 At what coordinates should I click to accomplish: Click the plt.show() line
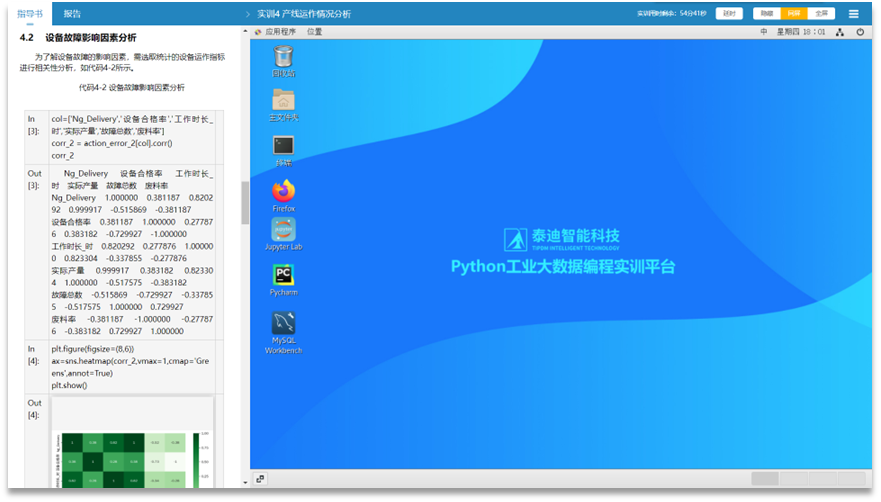click(69, 386)
